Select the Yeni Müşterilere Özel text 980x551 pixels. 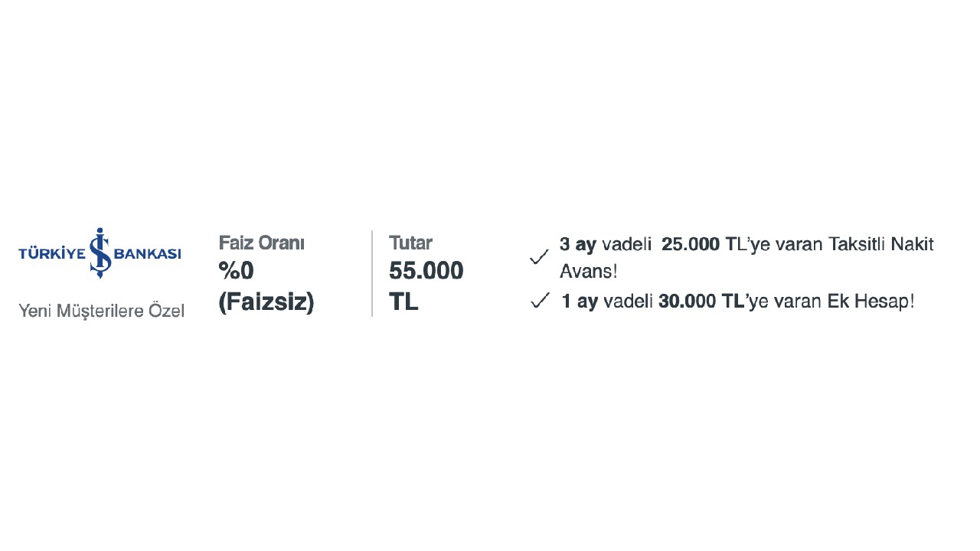click(x=101, y=311)
